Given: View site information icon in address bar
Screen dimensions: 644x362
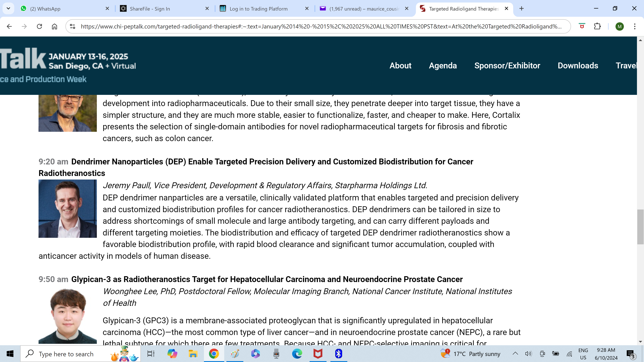Looking at the screenshot, I should tap(72, 26).
